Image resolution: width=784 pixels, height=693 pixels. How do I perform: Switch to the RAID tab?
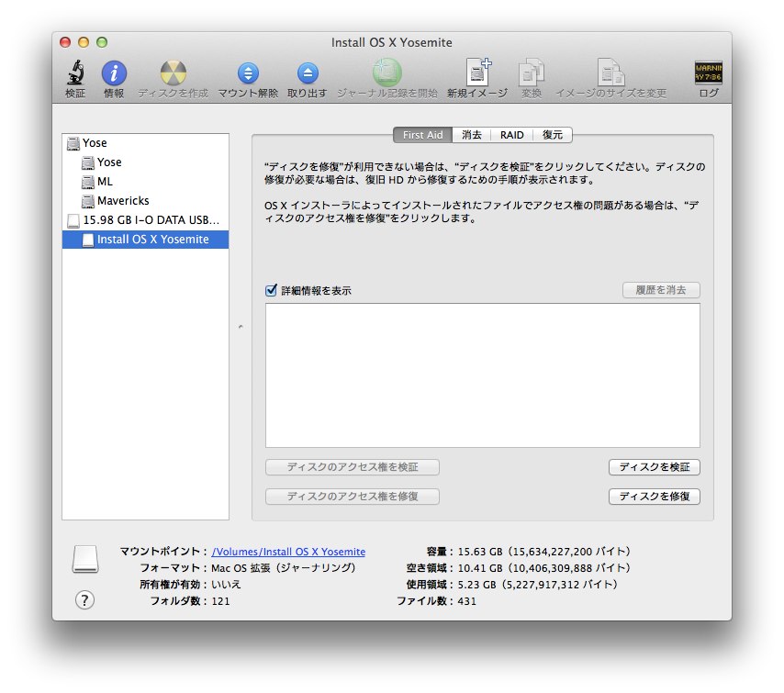coord(512,135)
